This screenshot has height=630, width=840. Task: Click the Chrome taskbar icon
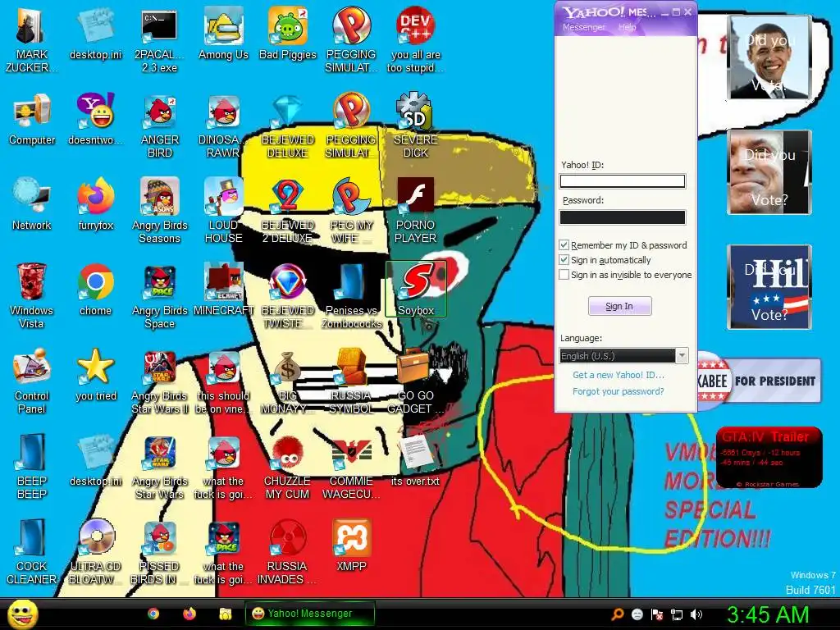(153, 614)
